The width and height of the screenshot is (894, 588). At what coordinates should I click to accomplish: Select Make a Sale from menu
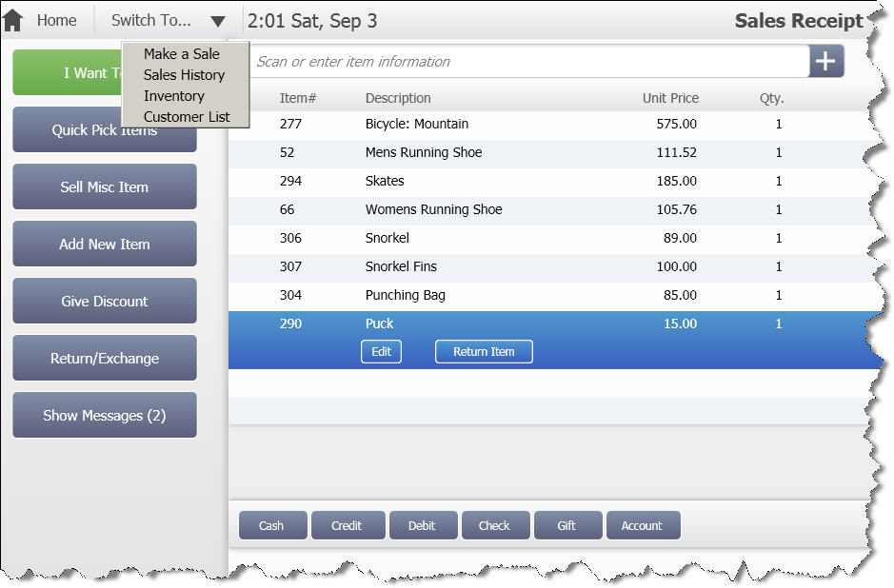pos(181,54)
